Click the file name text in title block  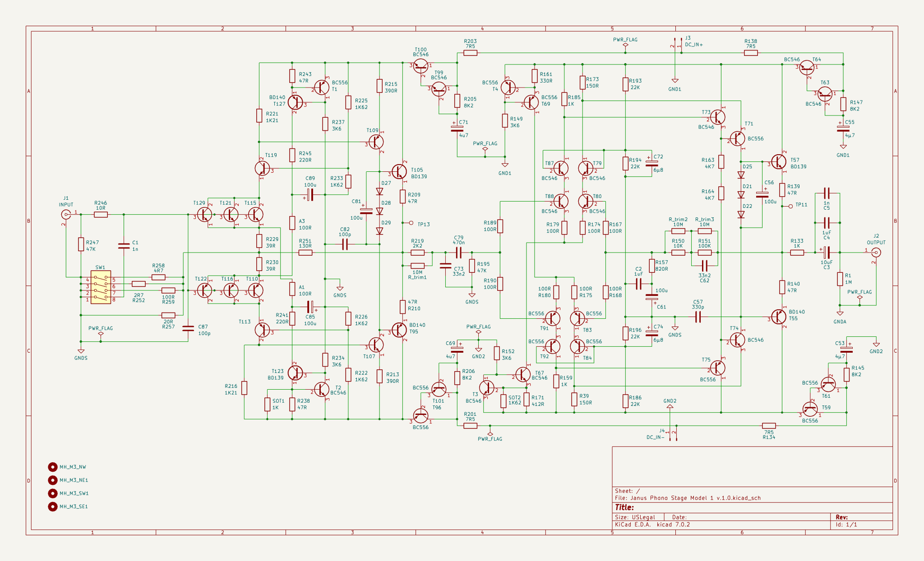click(688, 498)
